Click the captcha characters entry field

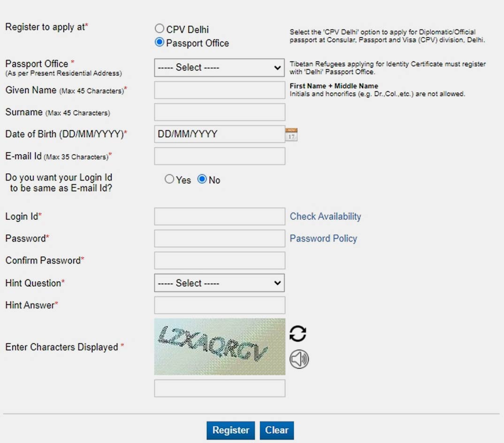[219, 389]
